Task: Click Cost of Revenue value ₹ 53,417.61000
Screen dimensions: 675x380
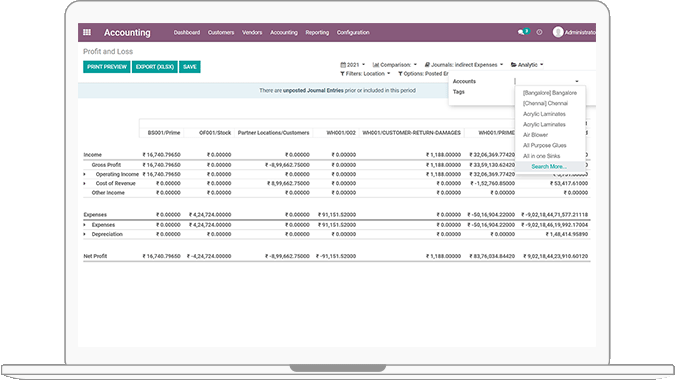Action: coord(569,183)
